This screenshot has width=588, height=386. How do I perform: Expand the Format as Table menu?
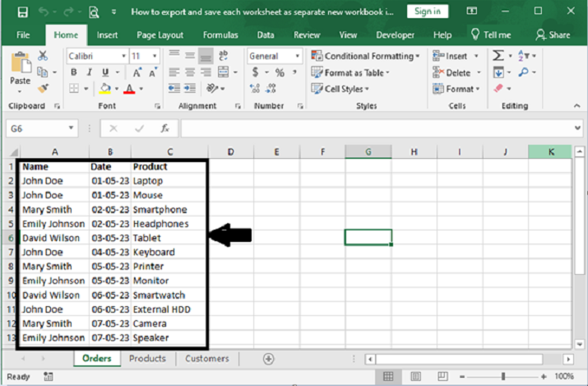tap(350, 72)
